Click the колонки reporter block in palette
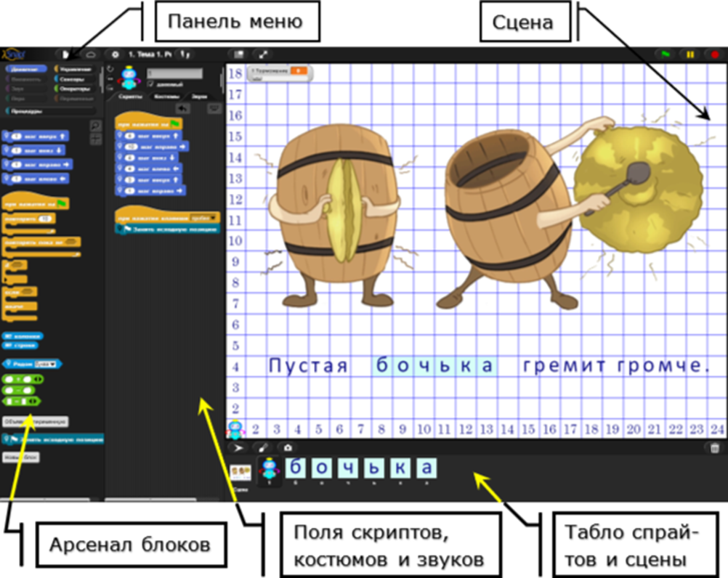Viewport: 728px width, 578px height. click(23, 336)
